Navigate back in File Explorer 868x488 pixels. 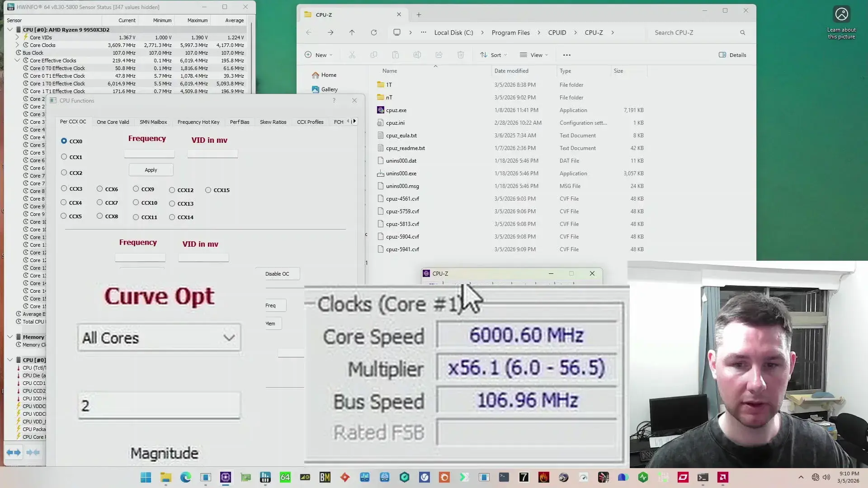click(x=309, y=33)
